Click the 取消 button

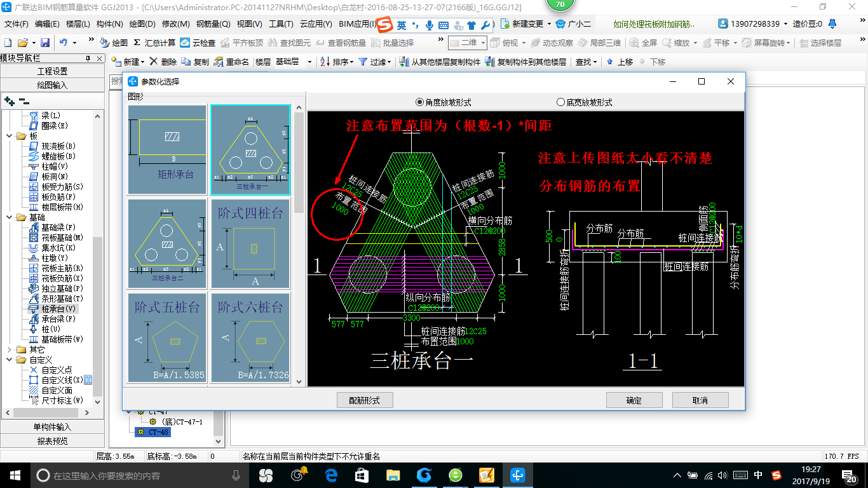click(700, 400)
